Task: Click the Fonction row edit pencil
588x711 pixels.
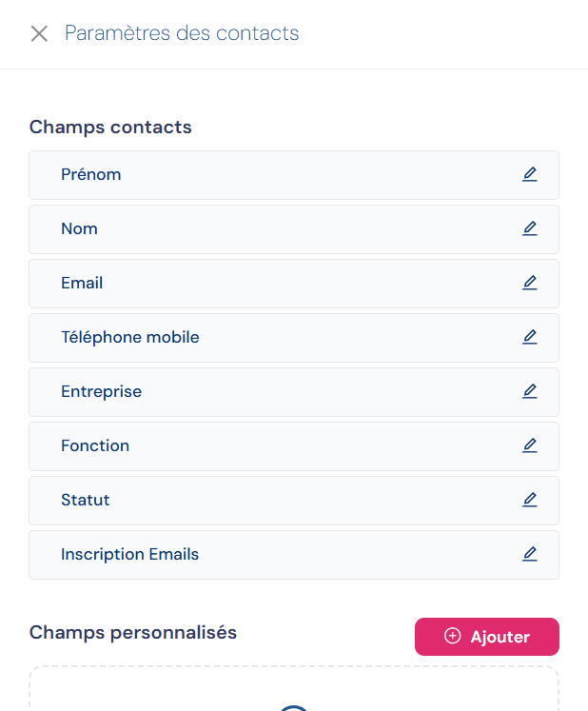Action: pyautogui.click(x=530, y=446)
